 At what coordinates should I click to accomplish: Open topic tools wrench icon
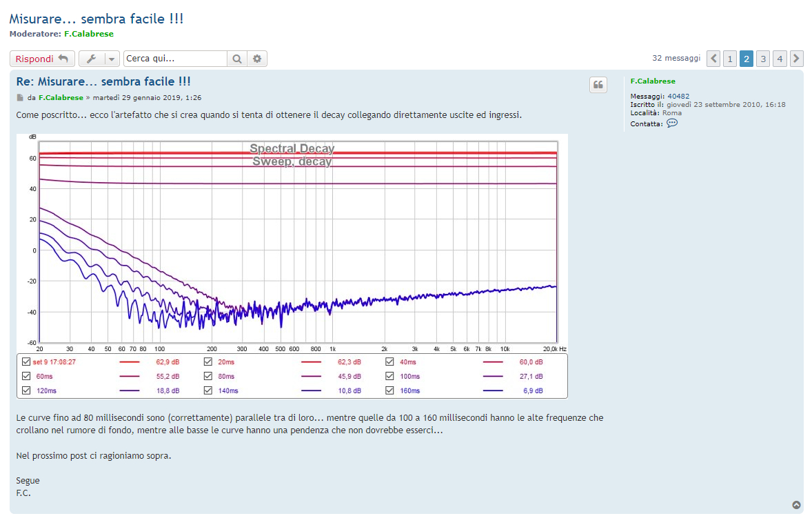pos(92,59)
